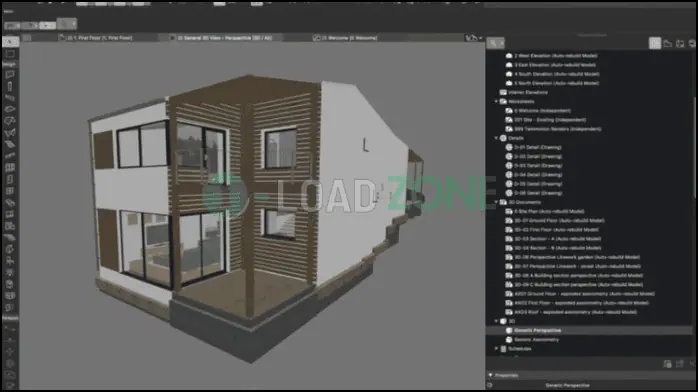Select 'Generic Axonometry' in Navigator
698x392 pixels.
(x=536, y=339)
